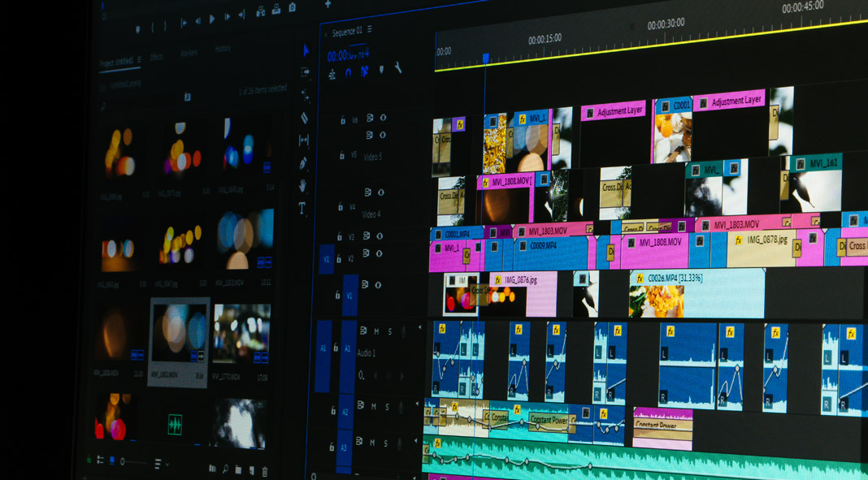Open the monitor button editor plus
The width and height of the screenshot is (868, 480).
point(328,4)
